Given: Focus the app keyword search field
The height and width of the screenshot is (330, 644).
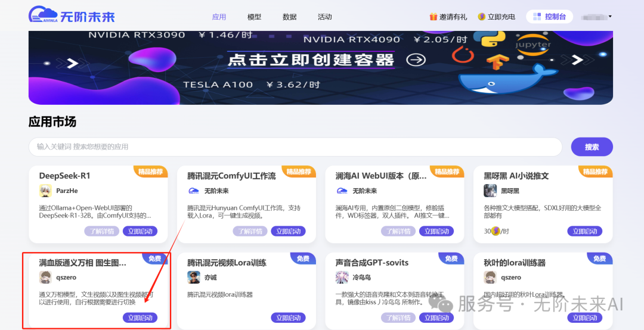Looking at the screenshot, I should click(295, 147).
